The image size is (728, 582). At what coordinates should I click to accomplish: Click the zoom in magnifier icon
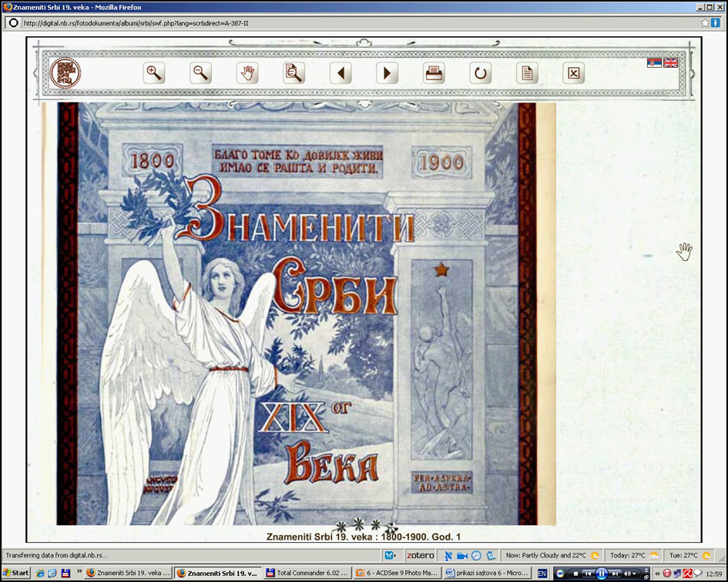tap(154, 73)
